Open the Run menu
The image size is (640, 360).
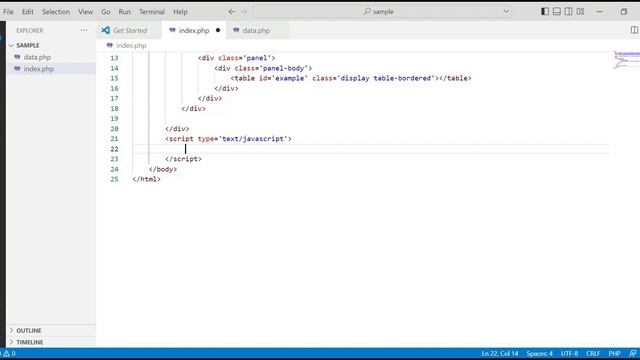[124, 12]
